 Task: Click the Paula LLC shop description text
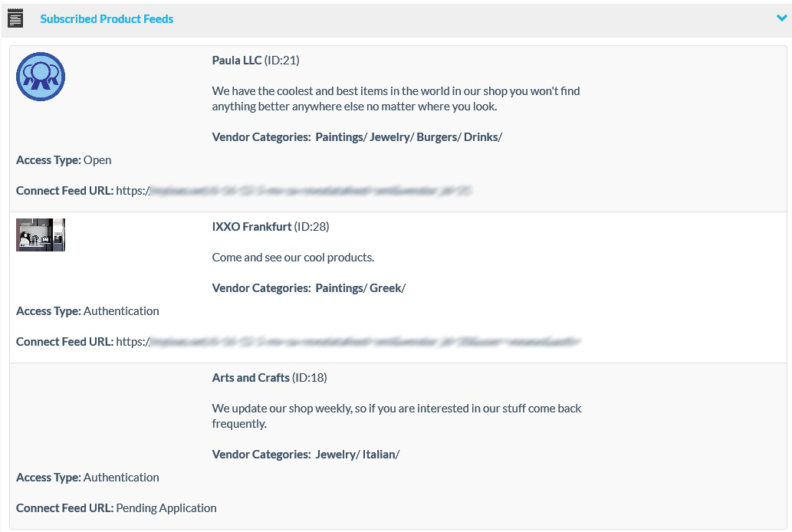pos(396,98)
